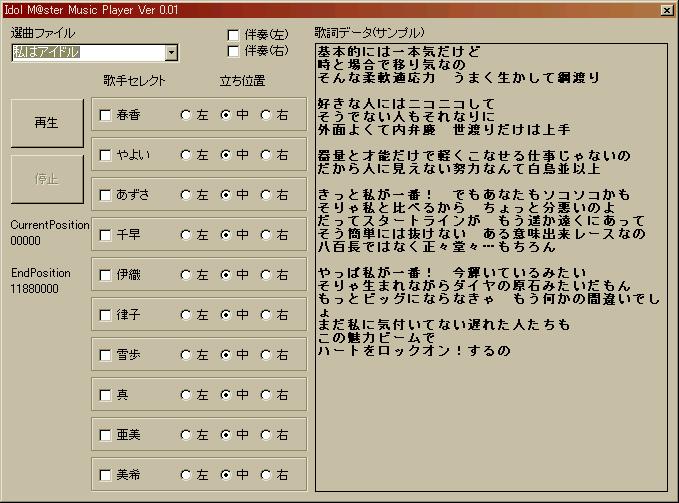The image size is (679, 503).
Task: Close the Idol M@ster Music Player window
Action: click(667, 10)
